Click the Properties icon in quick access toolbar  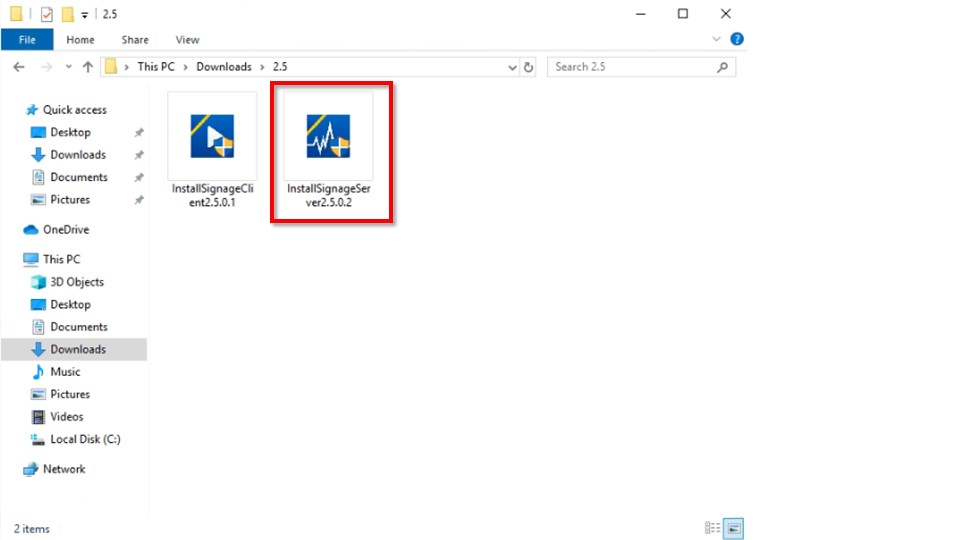tap(46, 14)
